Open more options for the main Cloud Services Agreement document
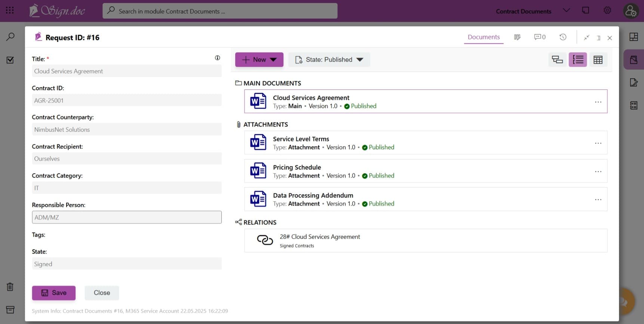Image resolution: width=644 pixels, height=324 pixels. tap(598, 102)
